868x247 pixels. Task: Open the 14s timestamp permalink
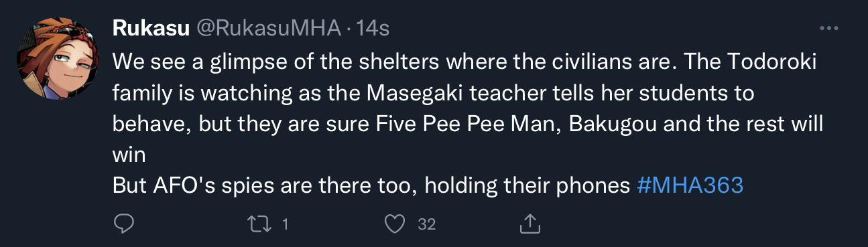[x=373, y=28]
